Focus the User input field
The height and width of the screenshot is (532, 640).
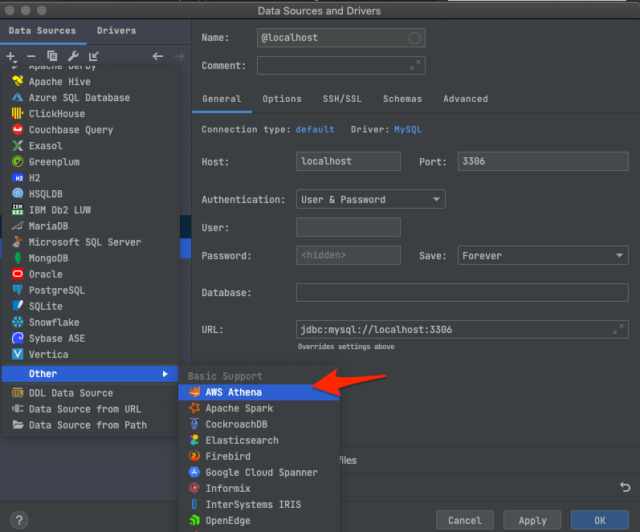tap(348, 227)
